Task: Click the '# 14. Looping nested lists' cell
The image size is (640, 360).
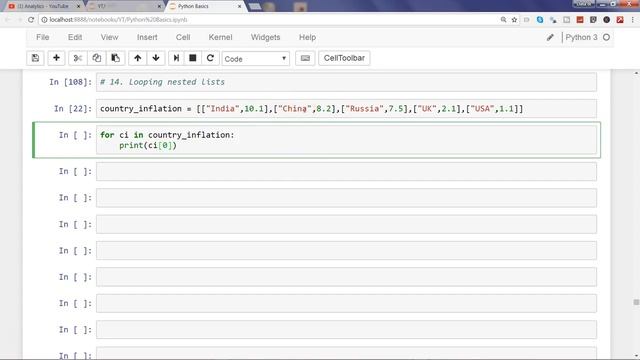Action: (346, 82)
